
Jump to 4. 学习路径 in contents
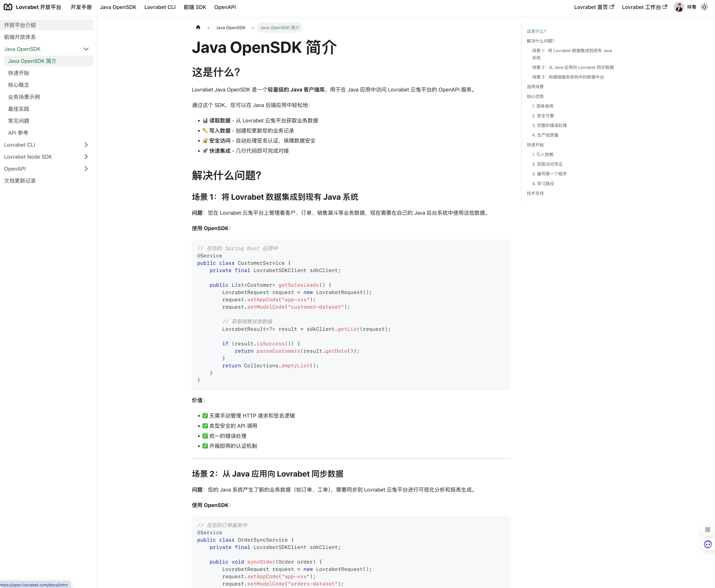point(543,184)
